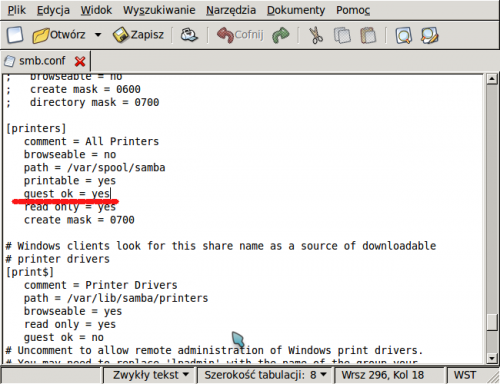This screenshot has width=500, height=384.
Task: Open Find with magnifier icon
Action: point(403,36)
